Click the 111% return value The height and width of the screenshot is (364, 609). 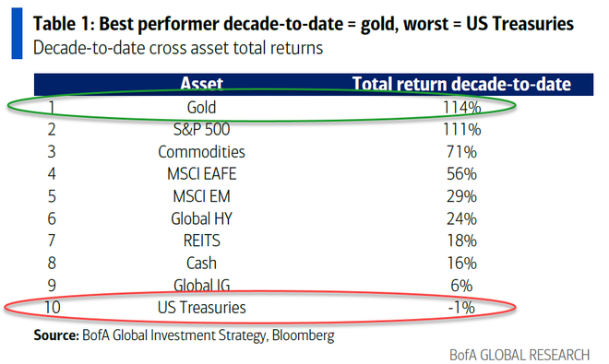coord(461,129)
